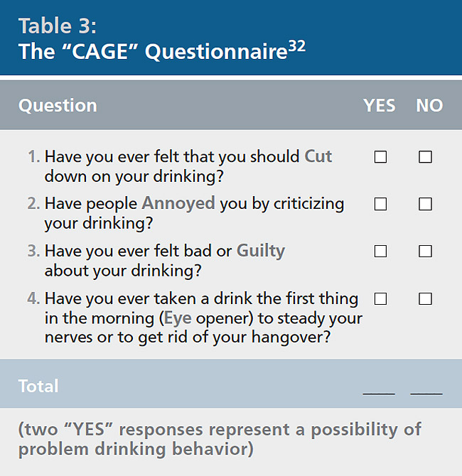Image resolution: width=462 pixels, height=476 pixels.
Task: Click the bold word "Annoyed" in question 2
Action: 178,204
